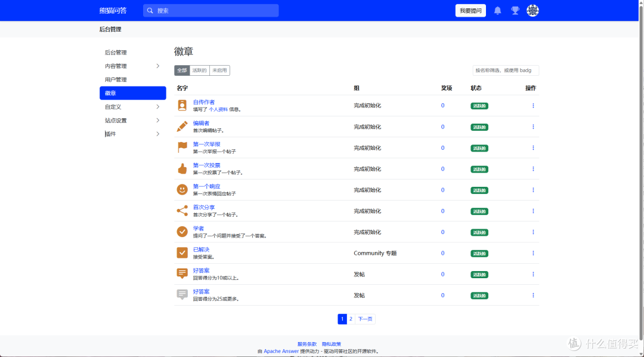644x357 pixels.
Task: Open the 熊猫问答 home link
Action: 113,11
